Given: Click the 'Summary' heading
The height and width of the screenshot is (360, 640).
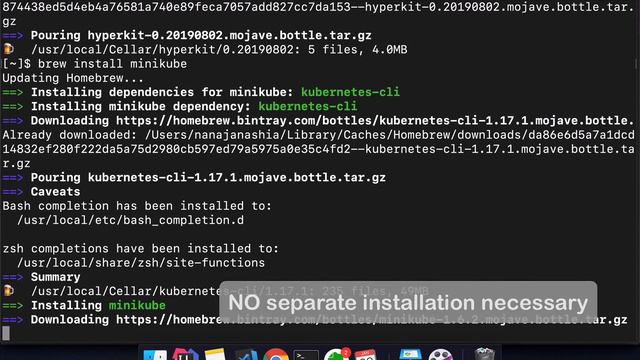Looking at the screenshot, I should pyautogui.click(x=56, y=277).
